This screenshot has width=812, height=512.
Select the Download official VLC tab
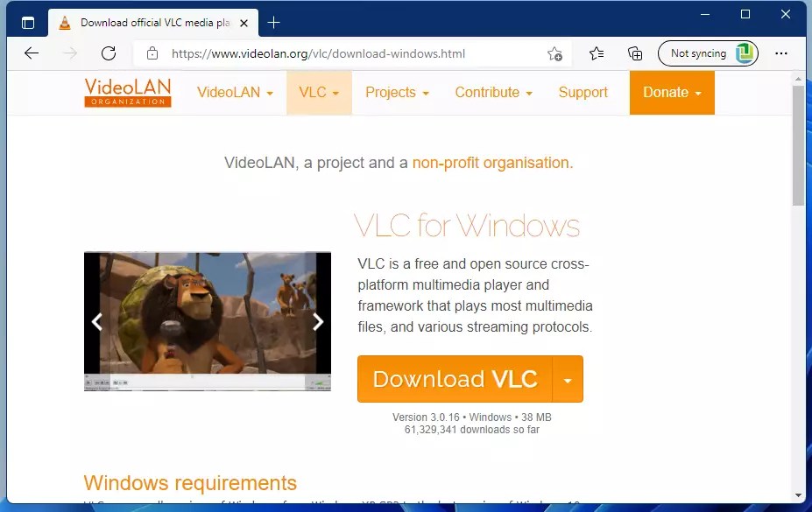(154, 23)
